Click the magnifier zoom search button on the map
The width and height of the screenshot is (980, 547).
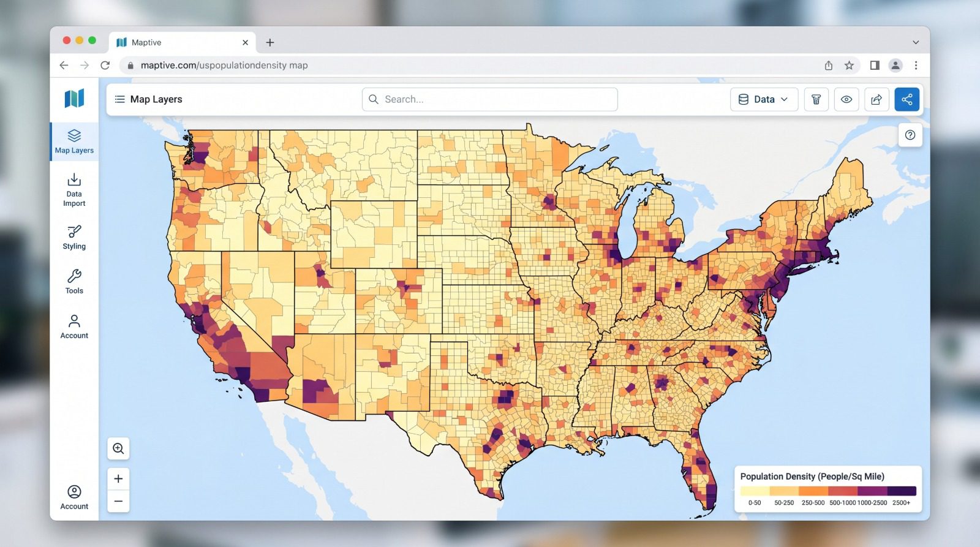[x=118, y=448]
